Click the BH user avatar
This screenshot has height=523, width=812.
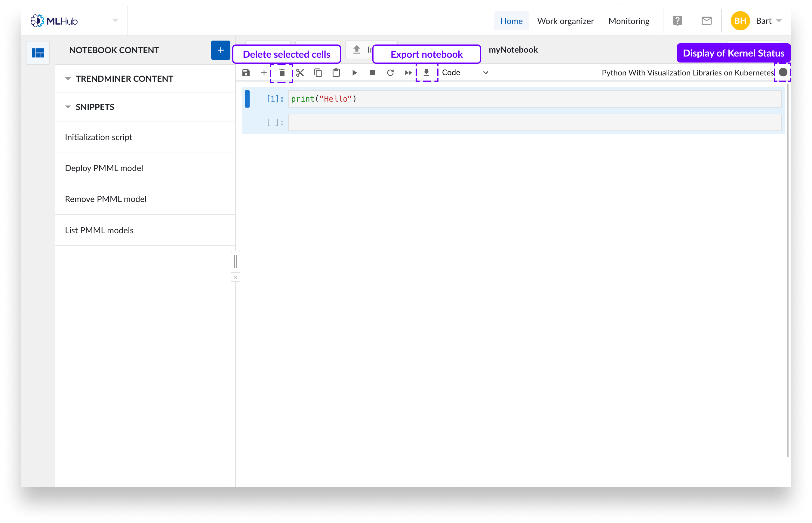(x=740, y=21)
